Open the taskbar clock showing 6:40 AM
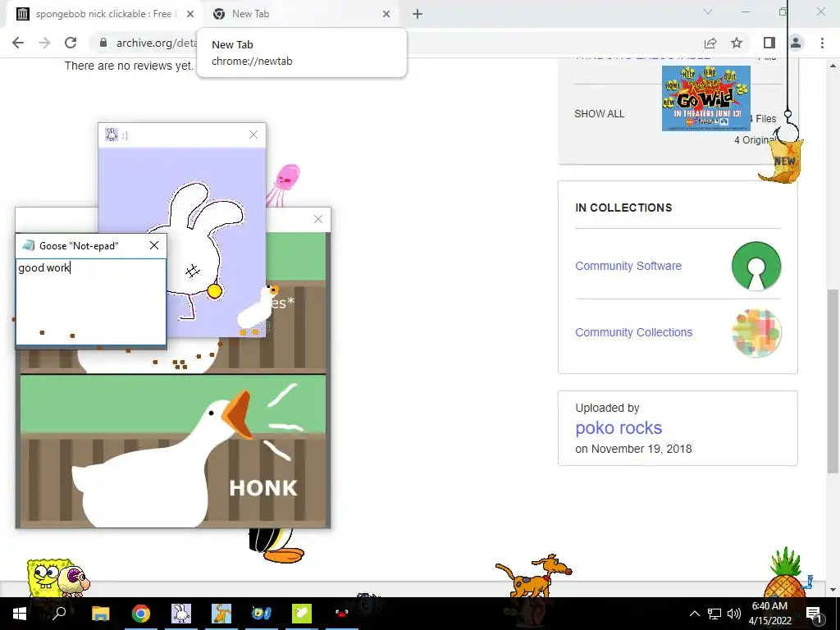This screenshot has height=630, width=840. click(769, 614)
